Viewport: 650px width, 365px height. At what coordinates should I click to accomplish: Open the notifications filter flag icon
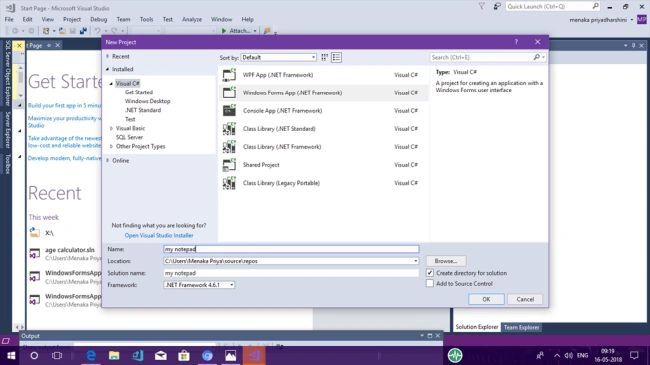click(482, 6)
